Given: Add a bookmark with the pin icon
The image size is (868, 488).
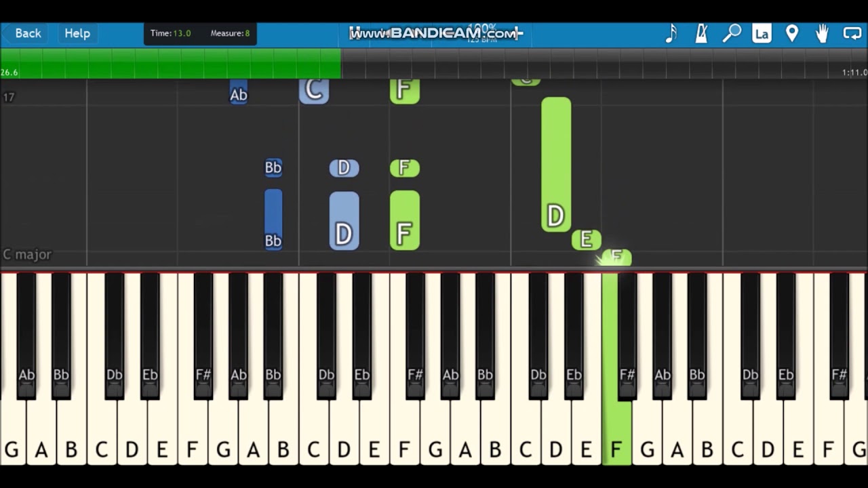Looking at the screenshot, I should click(792, 33).
